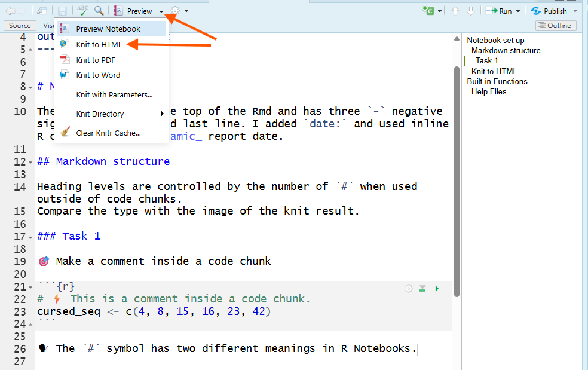
Task: Collapse the fold arrow at line 8
Action: coord(30,87)
